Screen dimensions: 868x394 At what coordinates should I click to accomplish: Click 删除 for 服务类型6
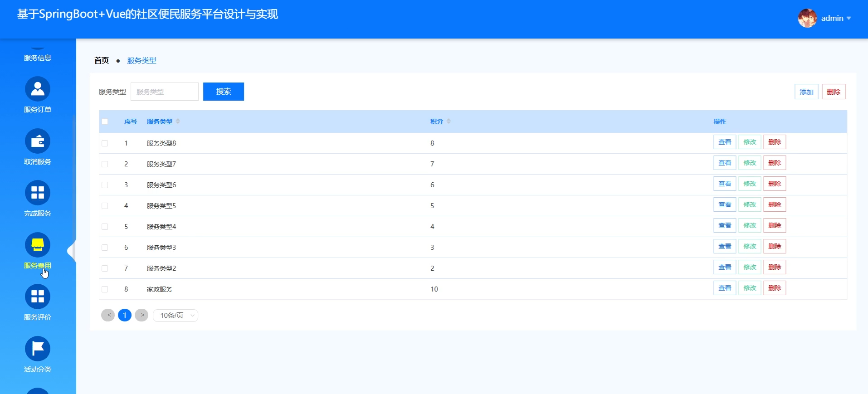click(775, 184)
